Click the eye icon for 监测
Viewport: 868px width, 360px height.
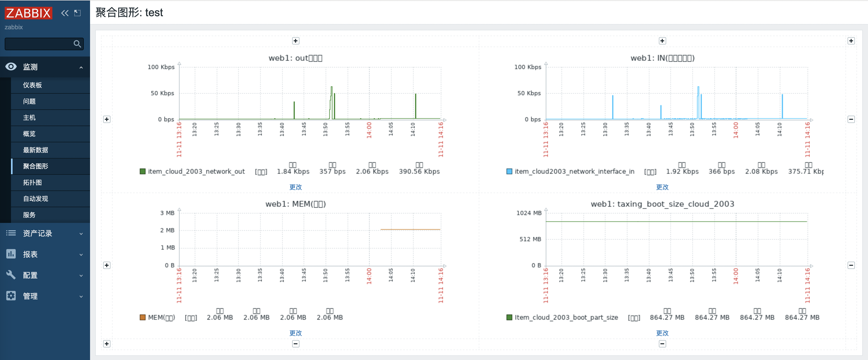point(11,67)
